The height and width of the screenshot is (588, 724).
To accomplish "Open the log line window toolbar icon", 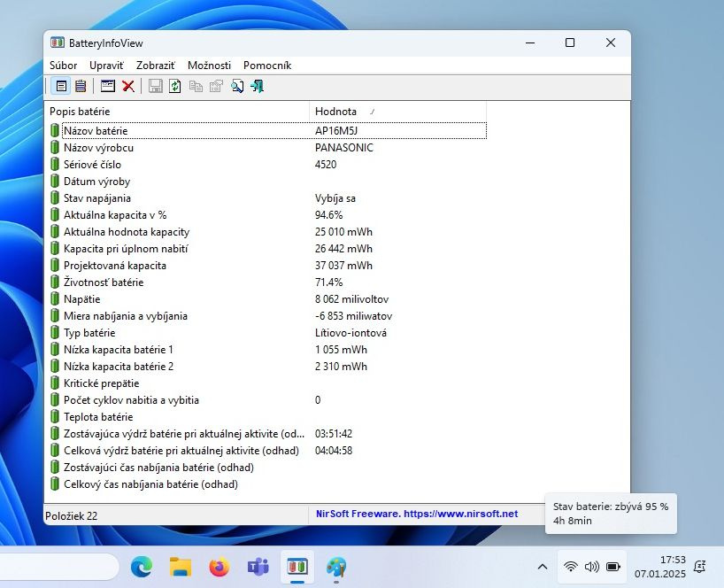I will (108, 86).
